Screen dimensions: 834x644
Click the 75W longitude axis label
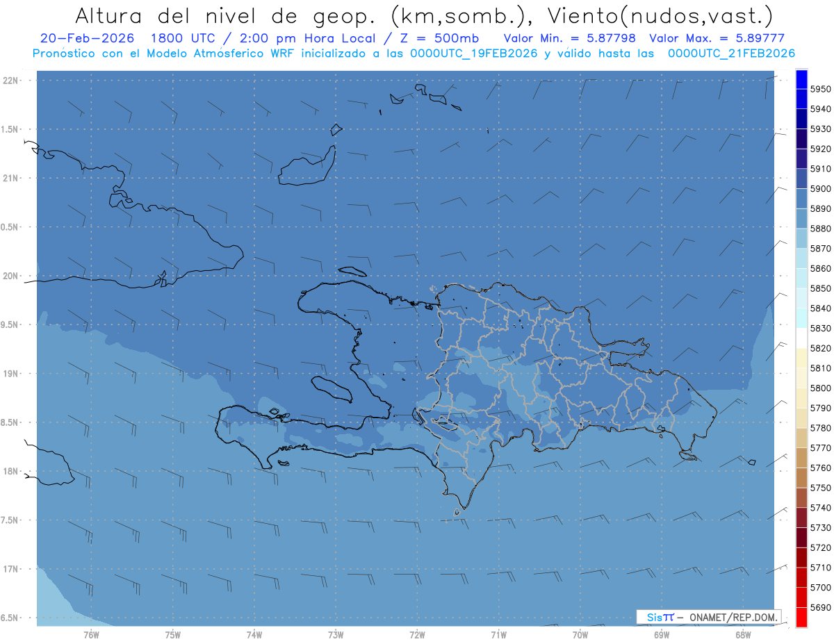[173, 634]
